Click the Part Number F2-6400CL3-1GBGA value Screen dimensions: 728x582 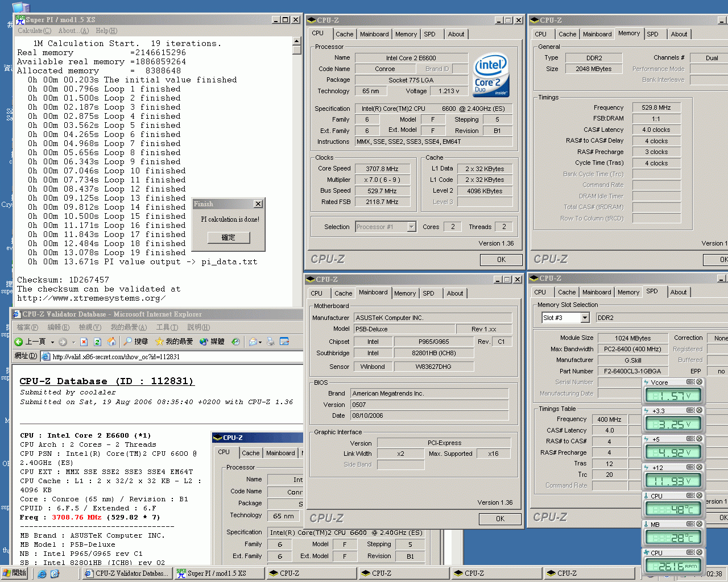[x=632, y=371]
